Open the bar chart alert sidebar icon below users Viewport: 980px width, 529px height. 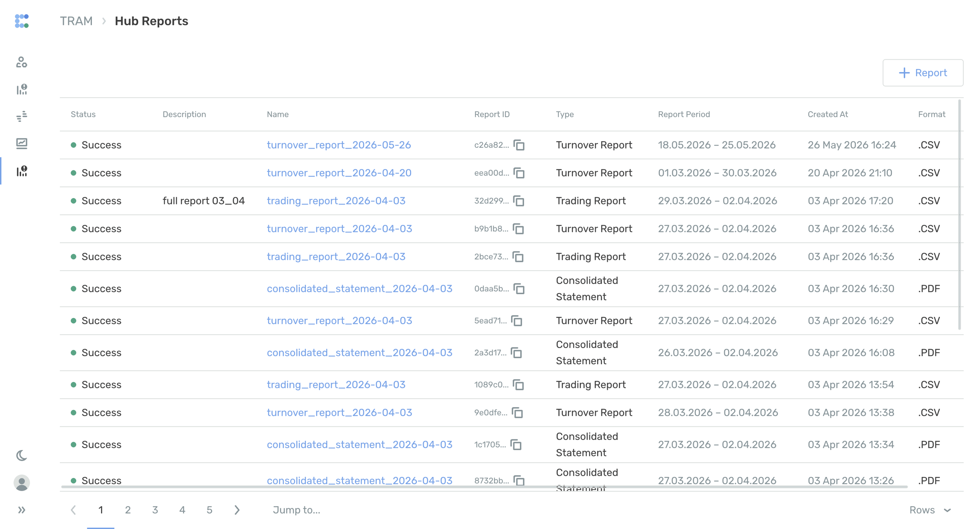point(22,89)
